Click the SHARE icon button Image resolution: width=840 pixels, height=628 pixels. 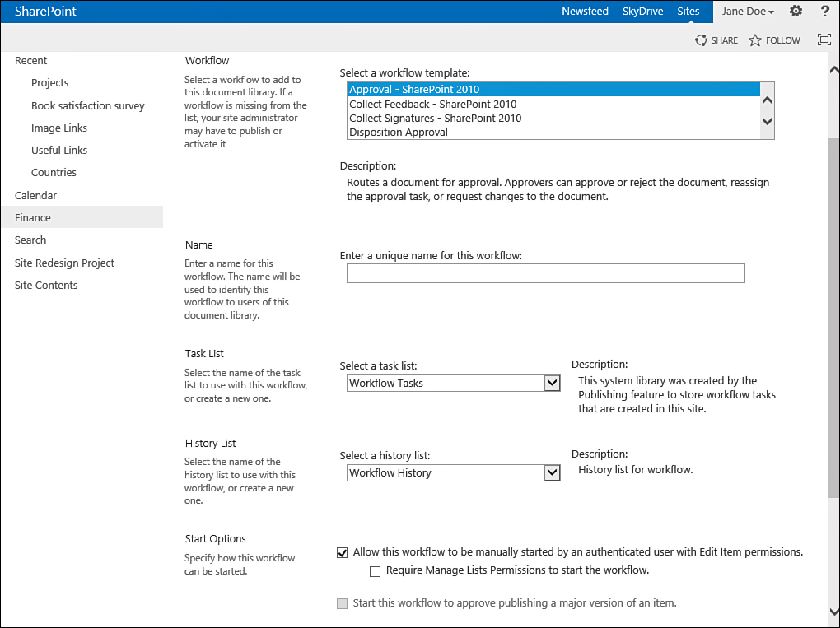click(716, 40)
